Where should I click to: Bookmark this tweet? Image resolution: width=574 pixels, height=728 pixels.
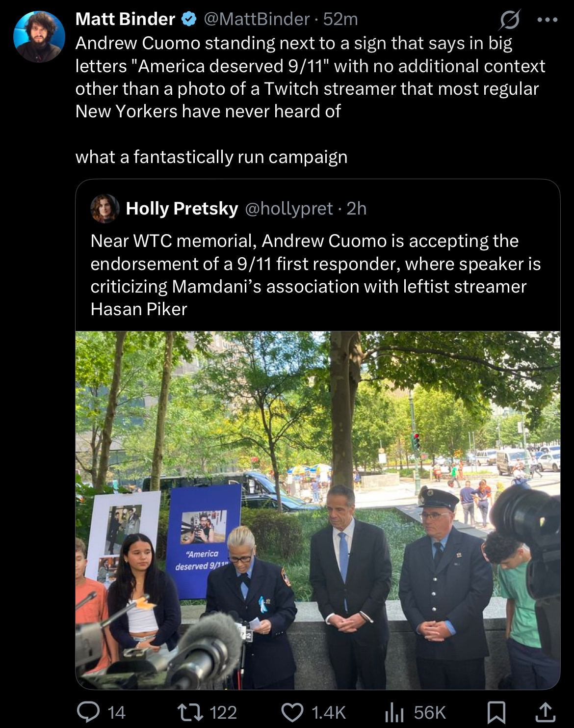click(496, 712)
